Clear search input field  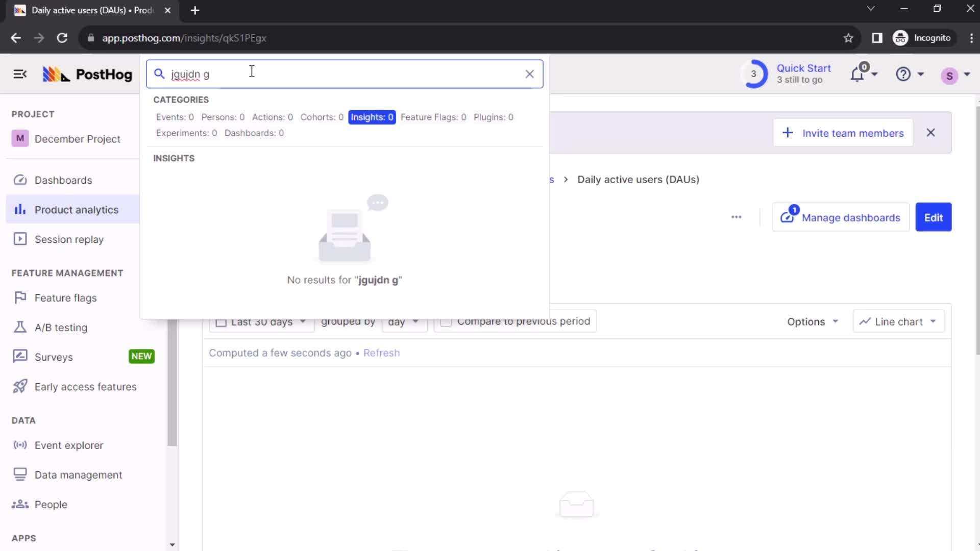coord(531,74)
